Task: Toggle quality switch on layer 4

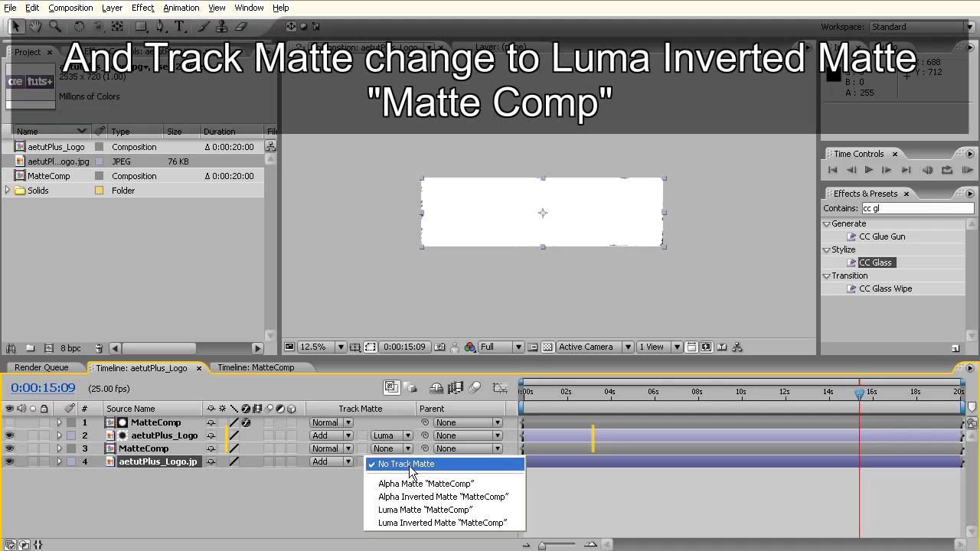Action: (x=234, y=461)
